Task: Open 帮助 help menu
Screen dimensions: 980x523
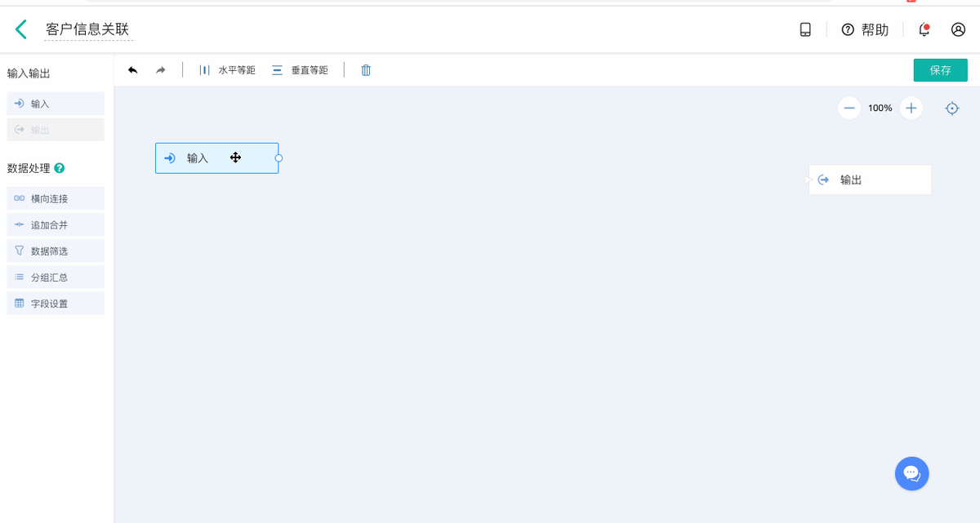Action: click(865, 29)
